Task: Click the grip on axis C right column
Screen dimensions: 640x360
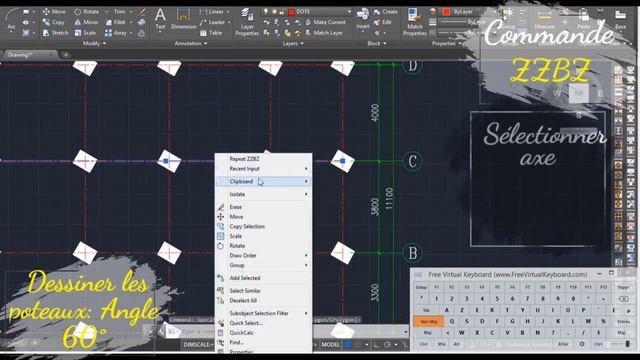Action: coord(342,161)
